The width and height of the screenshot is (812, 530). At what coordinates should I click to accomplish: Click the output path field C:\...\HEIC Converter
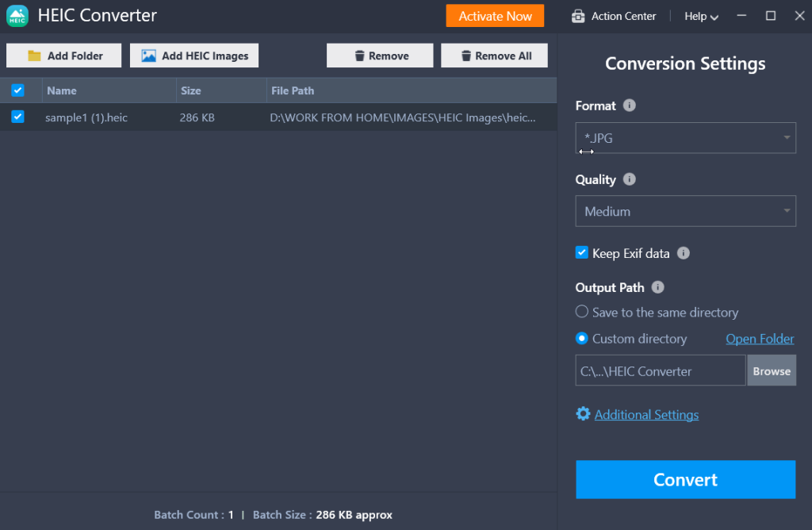[x=661, y=371]
